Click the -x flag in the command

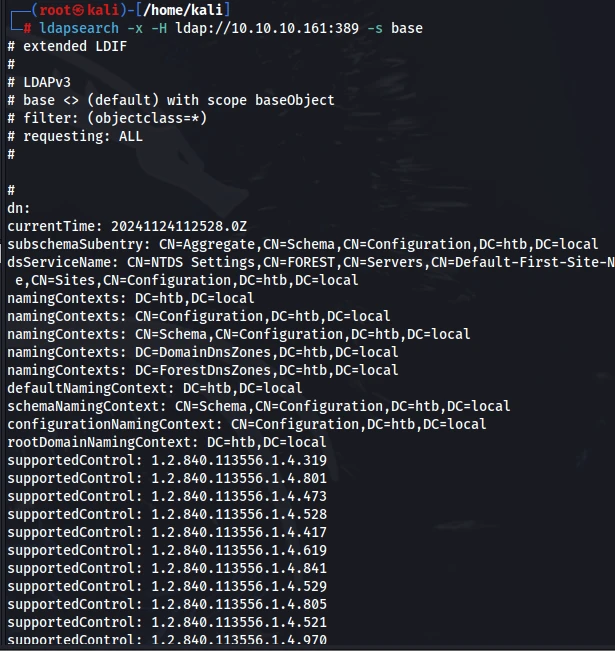coord(135,28)
